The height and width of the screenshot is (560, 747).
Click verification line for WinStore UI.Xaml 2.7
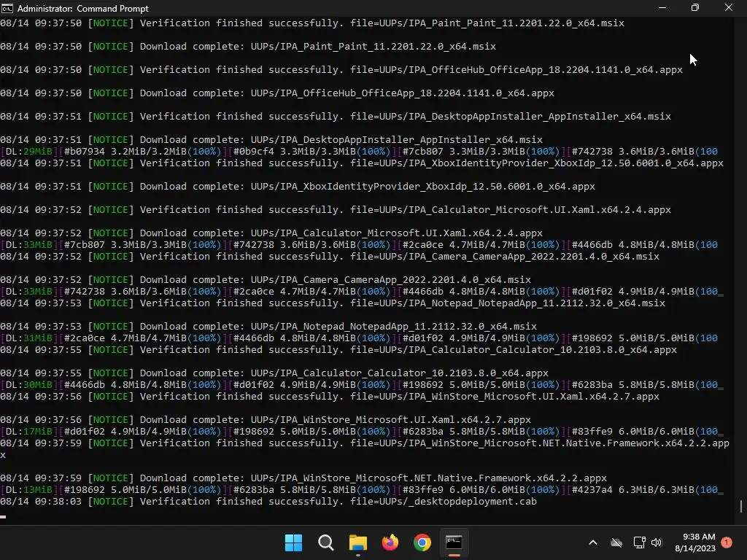pyautogui.click(x=330, y=396)
